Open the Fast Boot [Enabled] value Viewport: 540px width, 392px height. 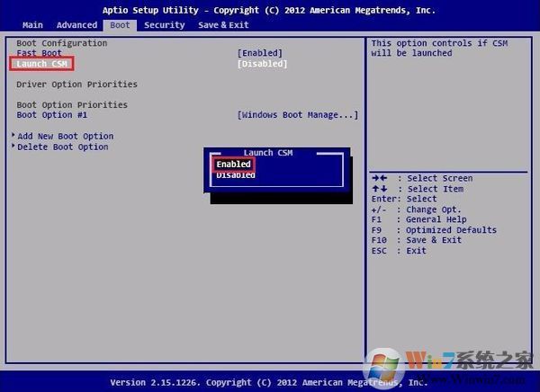260,53
